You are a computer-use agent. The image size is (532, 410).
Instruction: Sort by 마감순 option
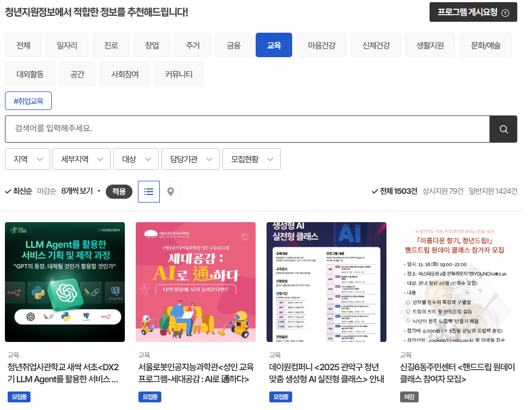46,191
